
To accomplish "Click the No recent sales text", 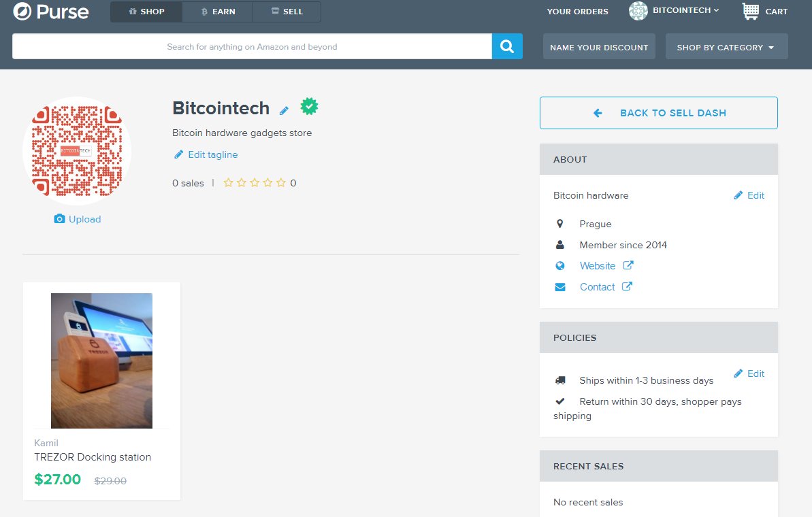I will [588, 502].
